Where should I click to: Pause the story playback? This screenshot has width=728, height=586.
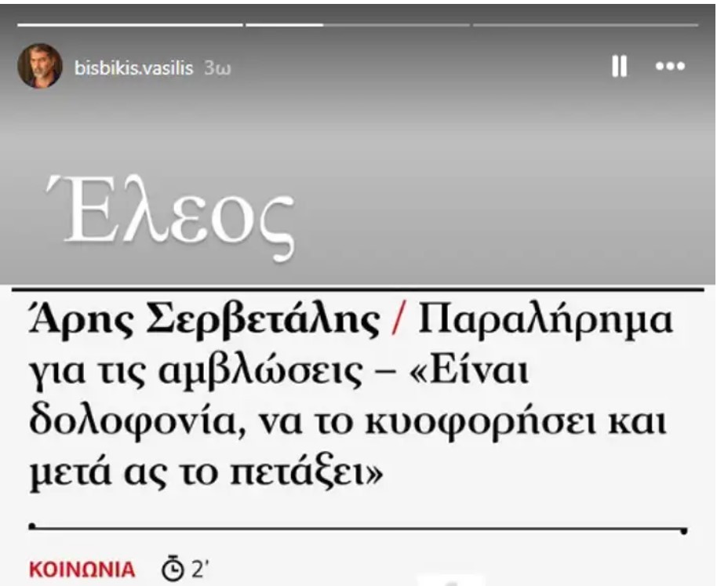(620, 67)
